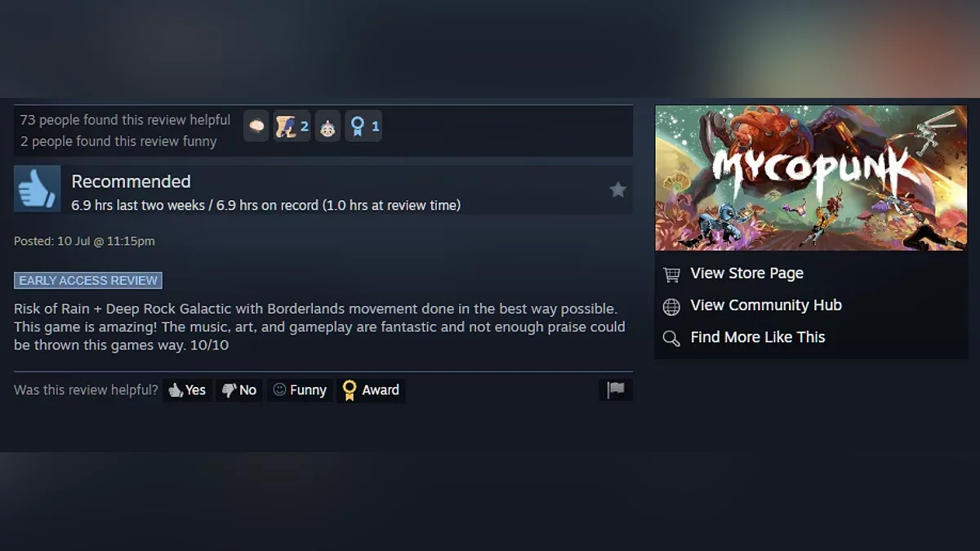Click the clown face award icon
This screenshot has height=551, width=980.
click(327, 127)
